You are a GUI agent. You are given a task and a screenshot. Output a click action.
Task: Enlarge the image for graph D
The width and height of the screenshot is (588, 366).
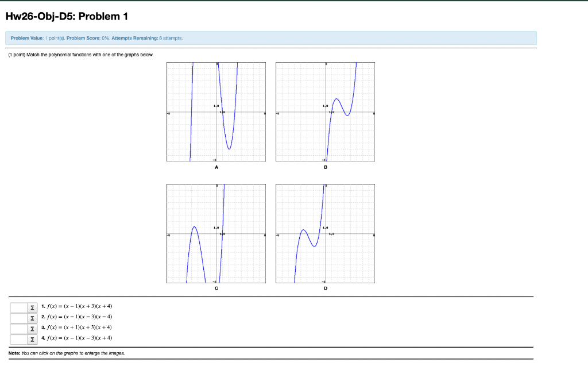(325, 233)
